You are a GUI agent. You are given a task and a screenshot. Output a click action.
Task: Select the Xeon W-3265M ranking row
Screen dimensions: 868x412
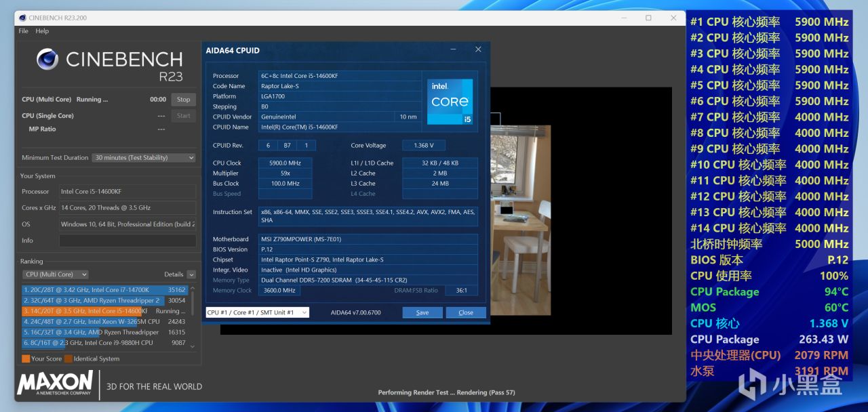pos(104,321)
